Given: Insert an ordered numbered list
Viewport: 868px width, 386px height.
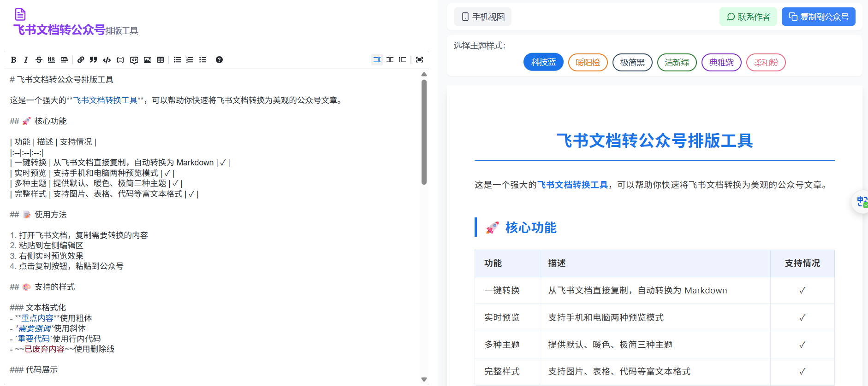Looking at the screenshot, I should click(190, 60).
